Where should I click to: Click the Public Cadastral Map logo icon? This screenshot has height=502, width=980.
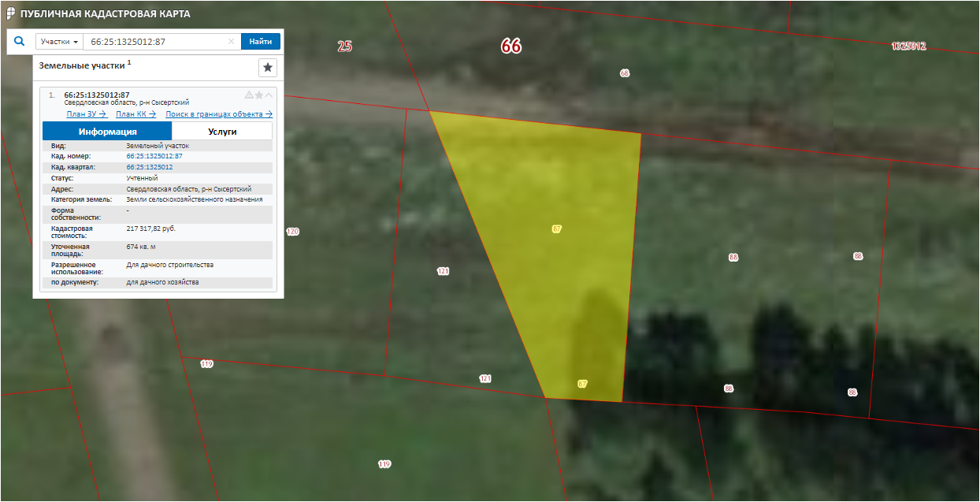pos(10,13)
